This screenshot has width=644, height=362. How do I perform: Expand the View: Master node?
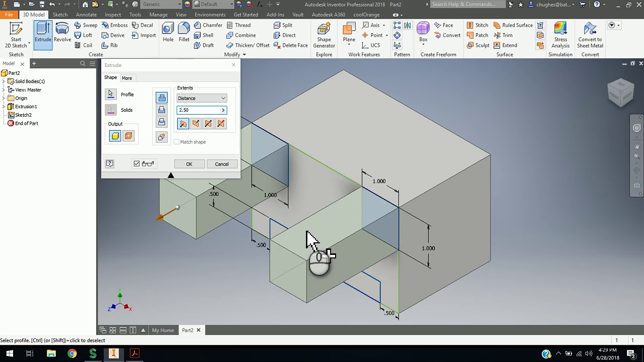click(4, 90)
